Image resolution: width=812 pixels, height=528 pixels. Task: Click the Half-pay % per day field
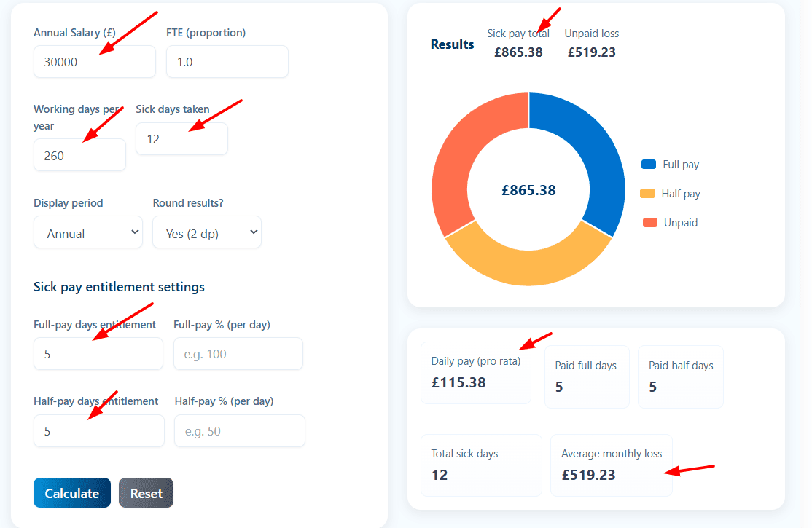tap(239, 431)
